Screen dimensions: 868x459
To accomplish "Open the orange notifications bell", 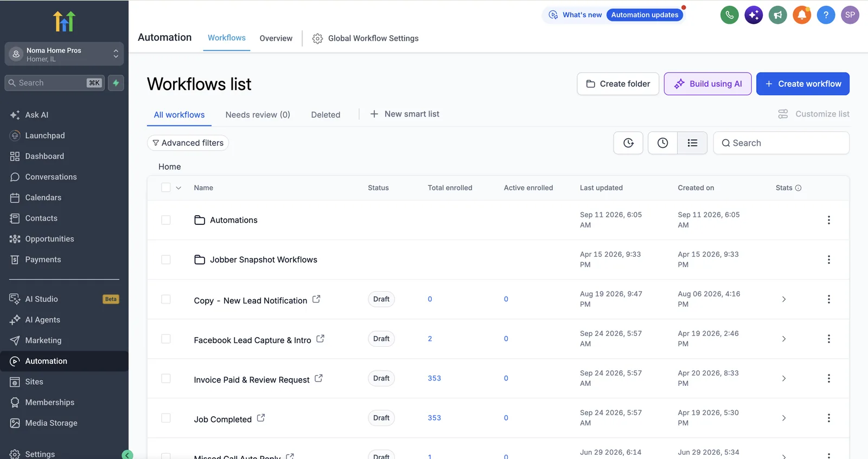I will 802,15.
